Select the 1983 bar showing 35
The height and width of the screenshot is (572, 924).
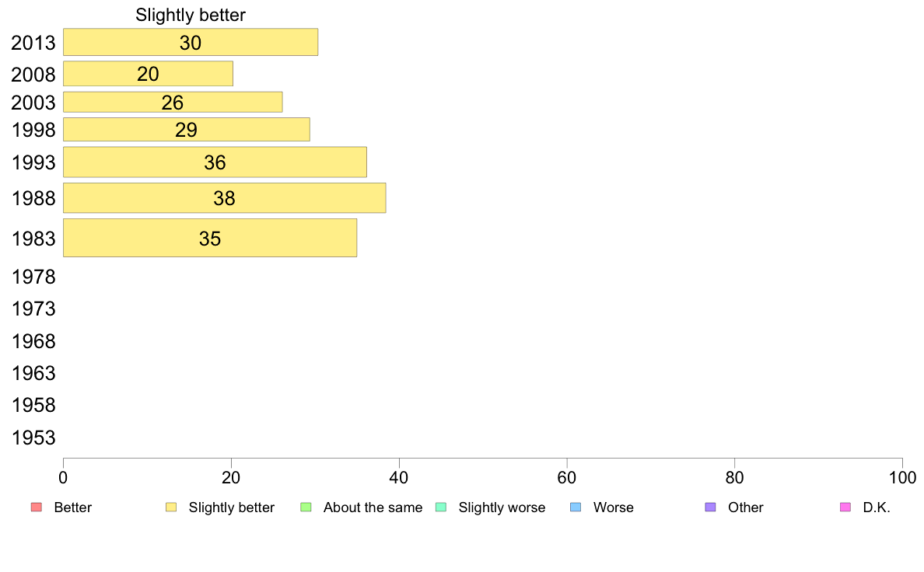[x=210, y=238]
